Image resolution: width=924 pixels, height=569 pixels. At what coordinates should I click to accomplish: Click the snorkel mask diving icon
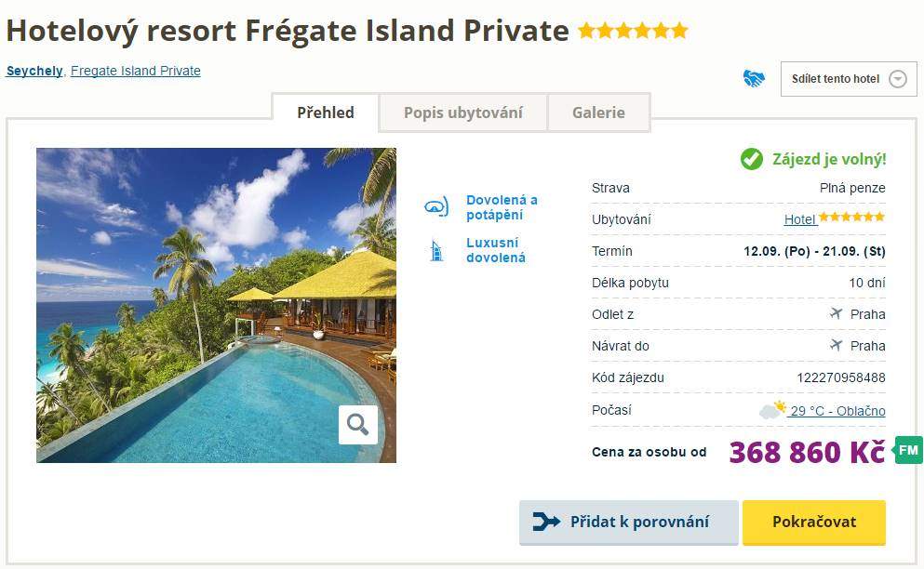click(x=436, y=207)
